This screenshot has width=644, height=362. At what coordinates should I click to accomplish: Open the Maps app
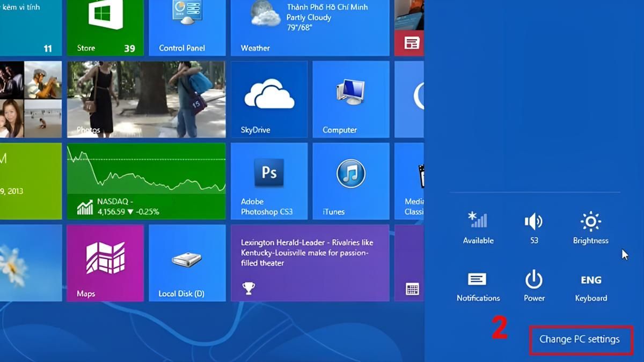coord(105,263)
